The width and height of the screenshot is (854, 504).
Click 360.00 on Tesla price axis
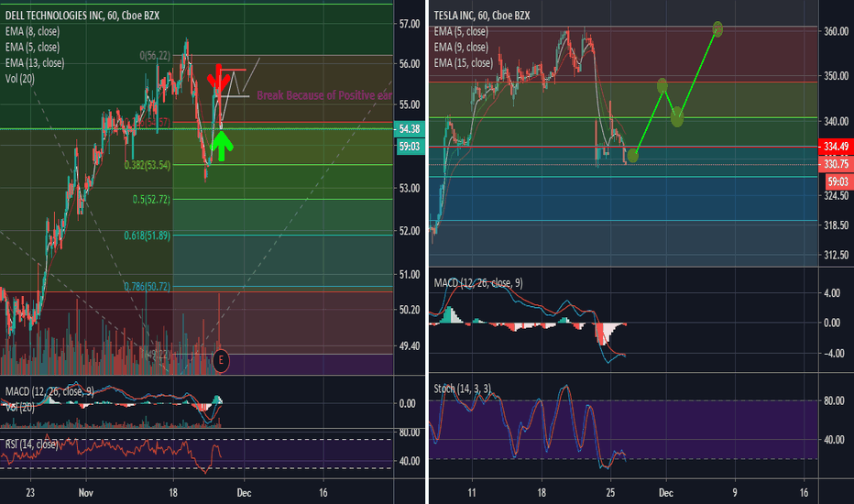(836, 31)
